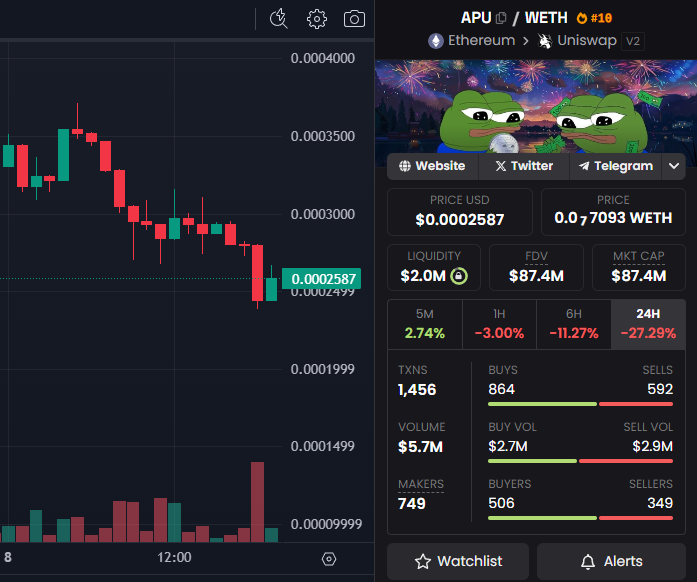This screenshot has height=582, width=697.
Task: Click the Alerts bell icon
Action: (588, 562)
